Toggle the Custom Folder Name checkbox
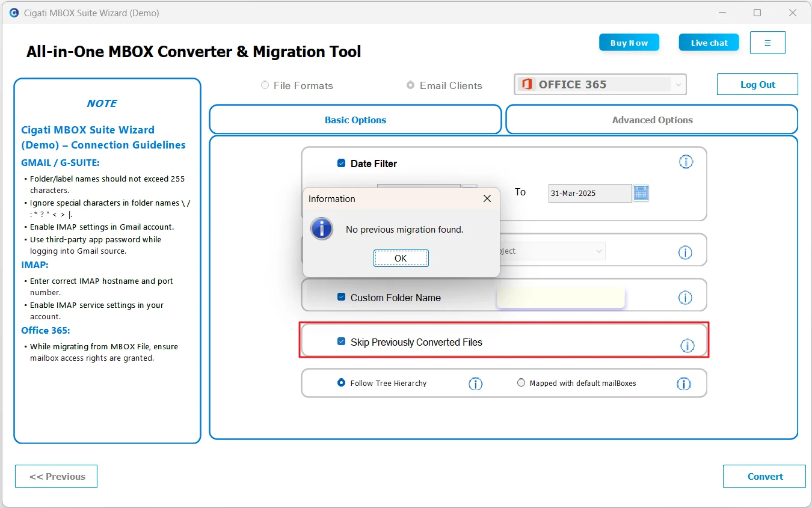Screen dimensions: 812x508 [341, 297]
